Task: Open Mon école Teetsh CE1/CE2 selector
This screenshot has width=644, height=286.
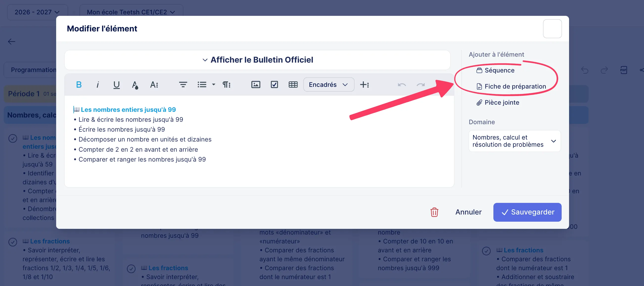Action: point(131,12)
